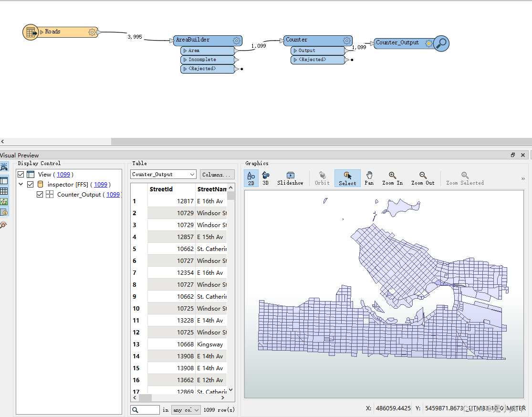Viewport: 532px width, 417px height.
Task: Click the table vertical scrollbar down arrow
Action: 231,390
